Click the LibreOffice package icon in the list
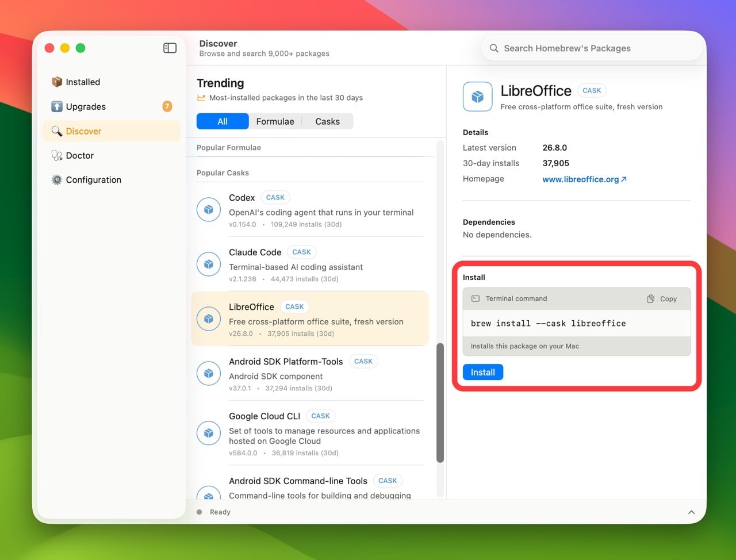 209,319
